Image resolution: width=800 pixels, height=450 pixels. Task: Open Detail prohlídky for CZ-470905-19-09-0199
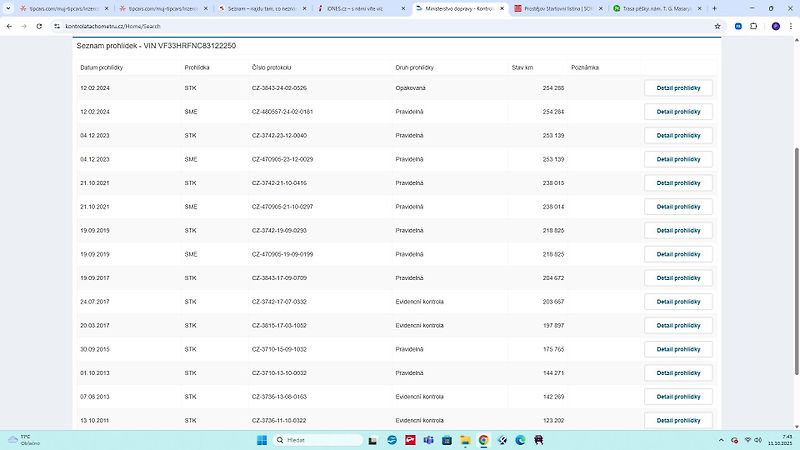[678, 254]
